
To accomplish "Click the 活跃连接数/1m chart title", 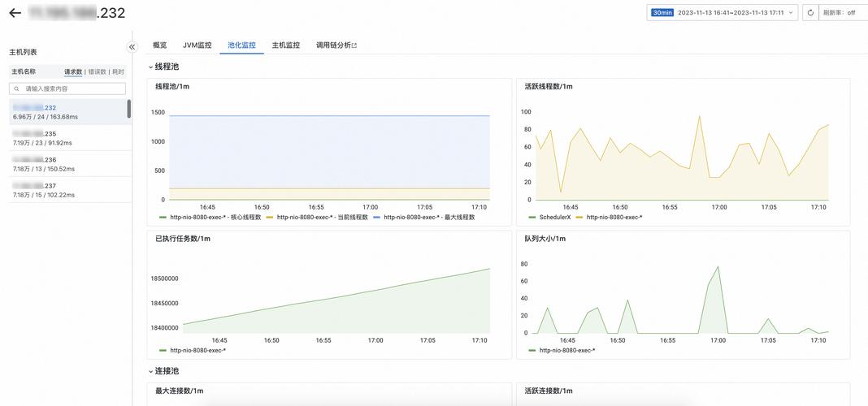I will coord(548,391).
